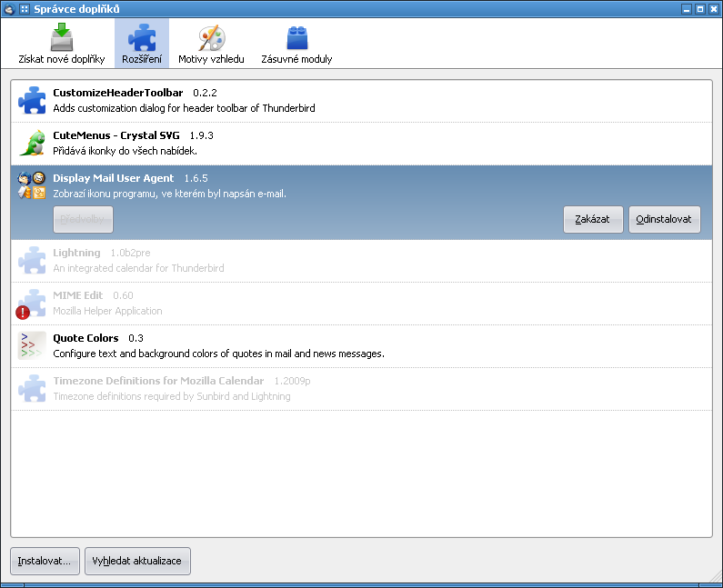
Task: Open the Motivy vzhledu tab
Action: click(211, 44)
